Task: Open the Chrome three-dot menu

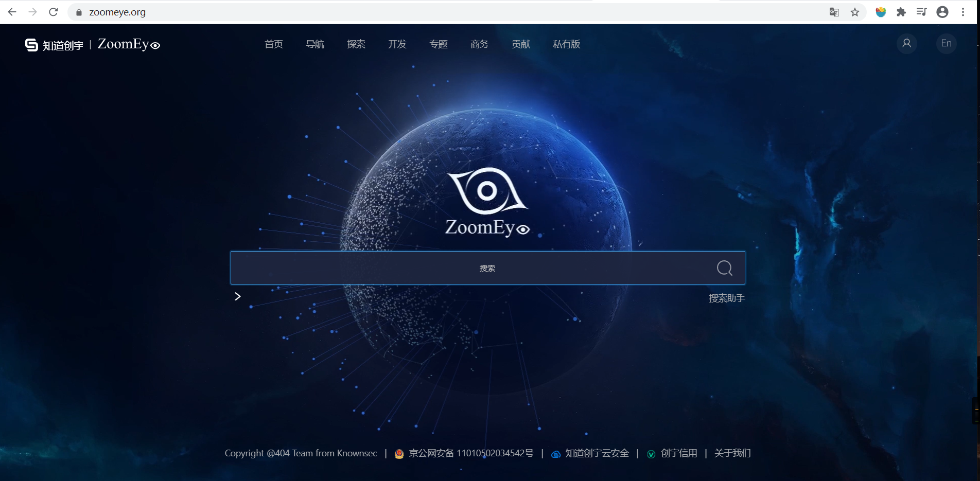Action: click(963, 12)
